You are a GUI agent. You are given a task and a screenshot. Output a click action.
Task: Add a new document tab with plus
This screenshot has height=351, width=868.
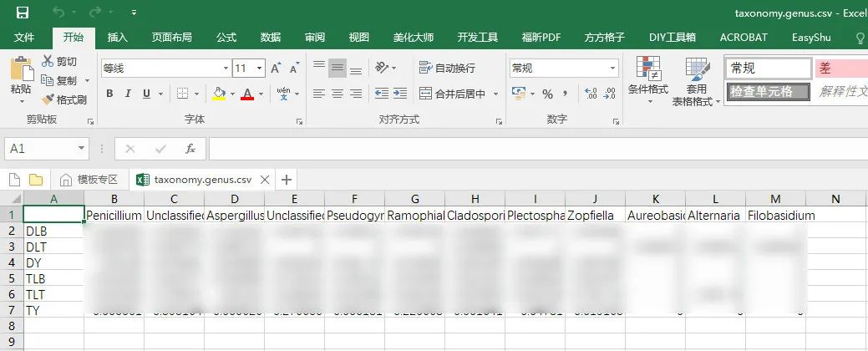point(287,180)
